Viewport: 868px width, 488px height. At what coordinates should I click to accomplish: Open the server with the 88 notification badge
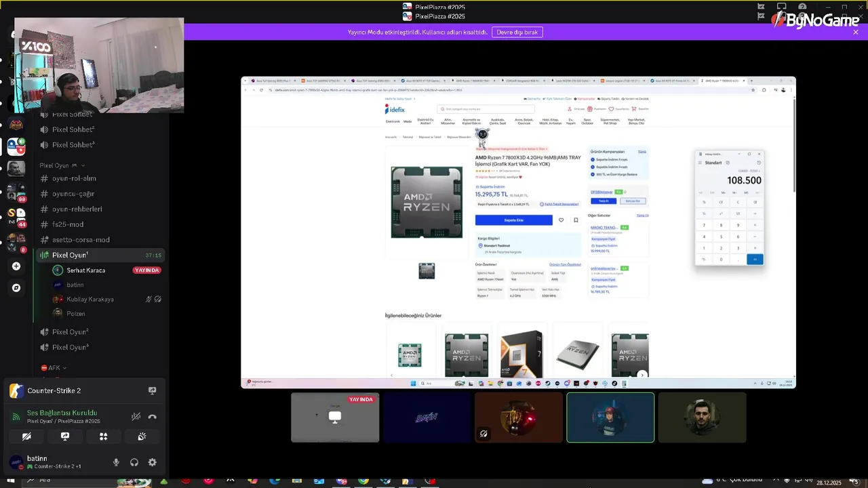point(16,193)
